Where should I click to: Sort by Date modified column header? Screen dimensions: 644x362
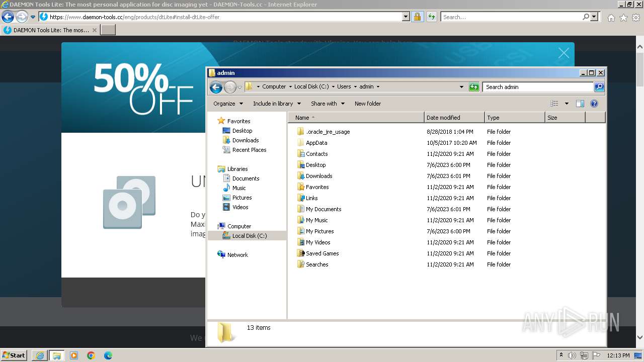pyautogui.click(x=454, y=118)
